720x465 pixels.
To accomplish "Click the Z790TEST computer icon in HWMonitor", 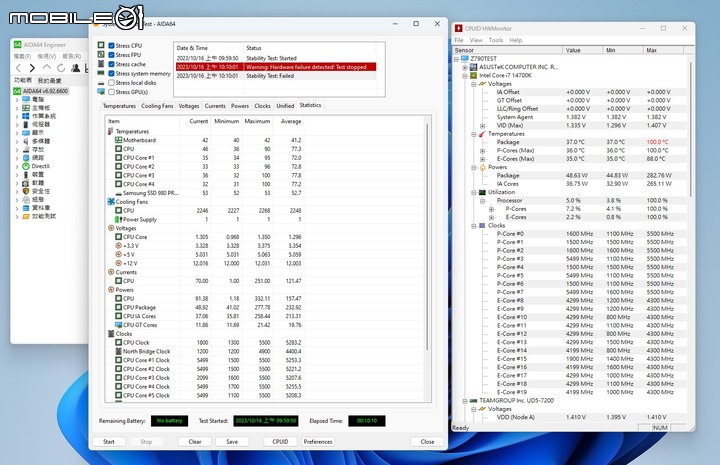I will 465,59.
